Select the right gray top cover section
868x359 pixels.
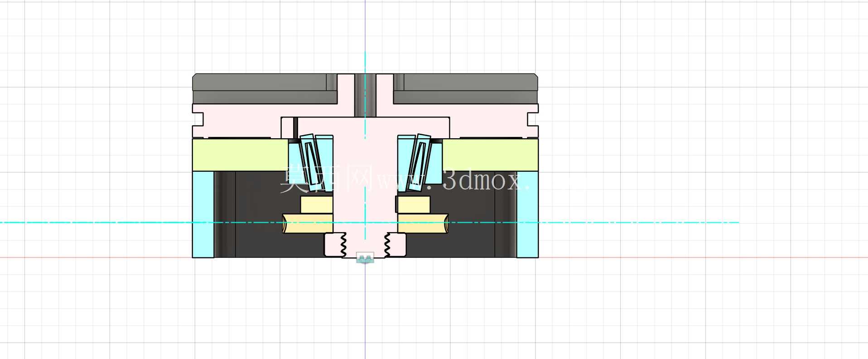click(466, 89)
